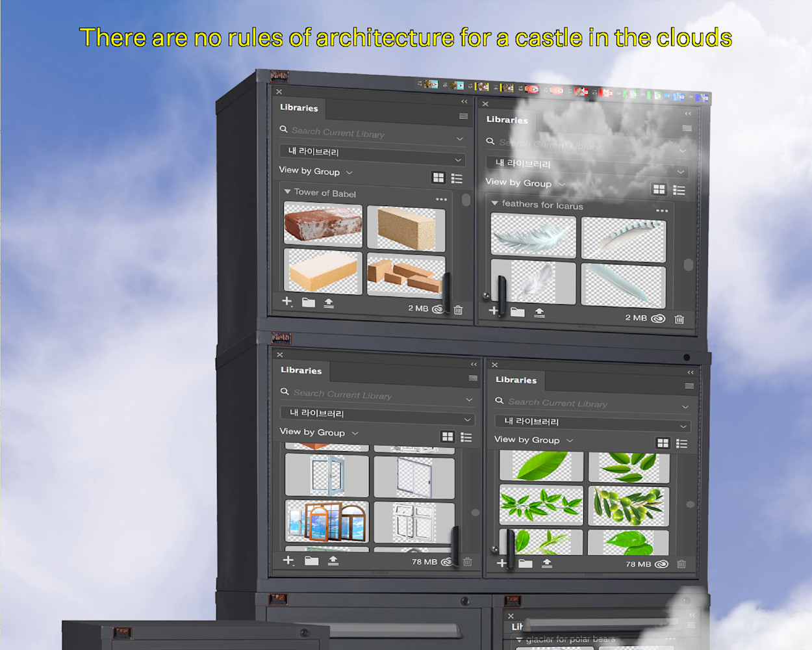
Task: Open View by Group dropdown in green leaves panel
Action: point(534,440)
